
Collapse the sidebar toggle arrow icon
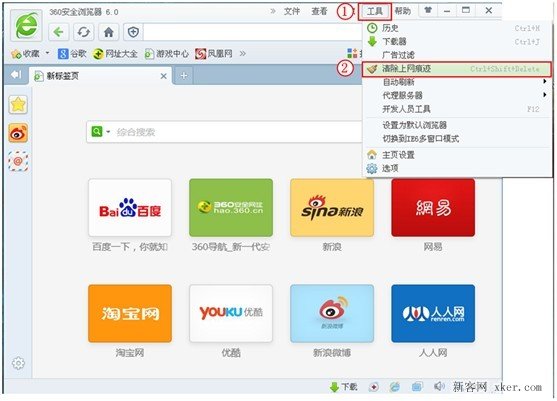[16, 75]
